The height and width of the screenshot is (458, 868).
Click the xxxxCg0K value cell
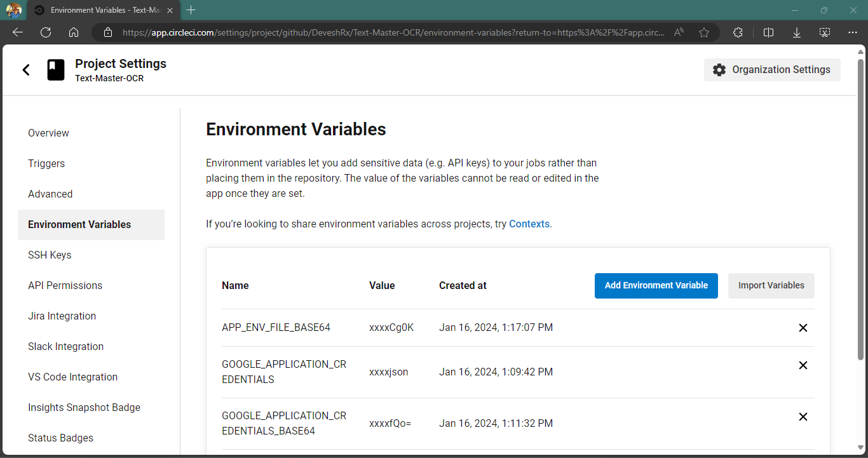point(391,328)
